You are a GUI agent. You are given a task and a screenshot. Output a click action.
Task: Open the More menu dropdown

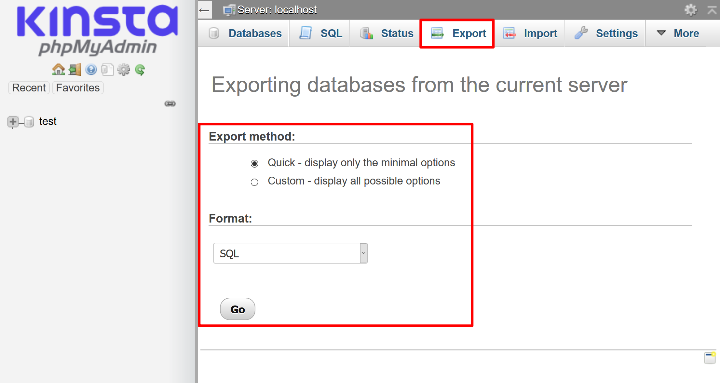point(678,33)
